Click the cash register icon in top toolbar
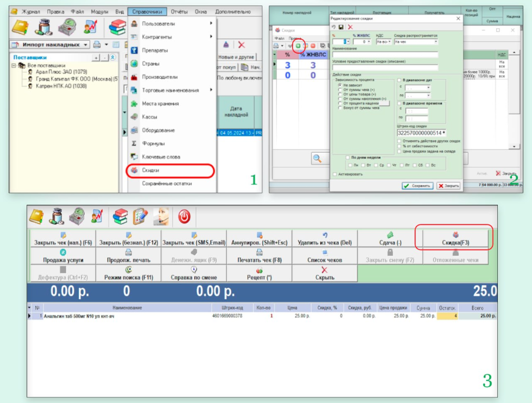Screen dimensions: 532x403 [68, 27]
